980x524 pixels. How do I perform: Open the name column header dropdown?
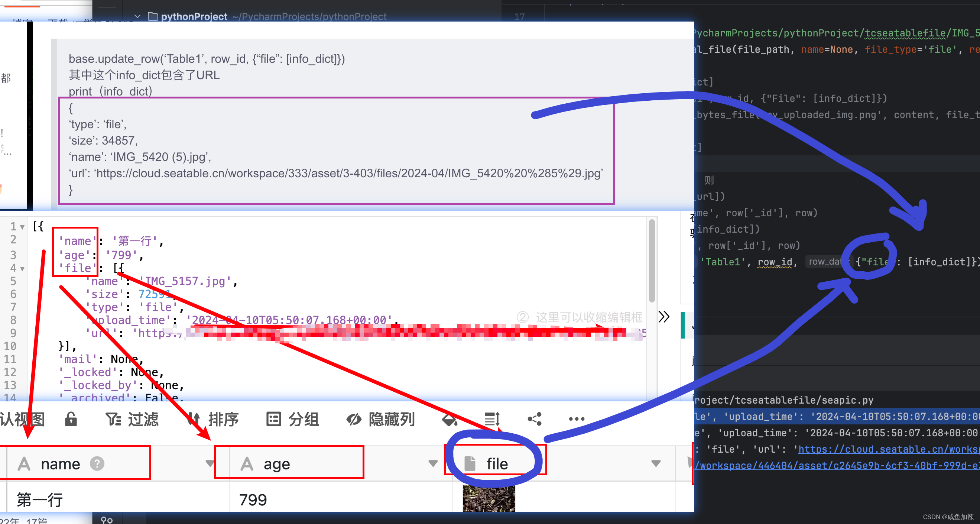point(210,463)
